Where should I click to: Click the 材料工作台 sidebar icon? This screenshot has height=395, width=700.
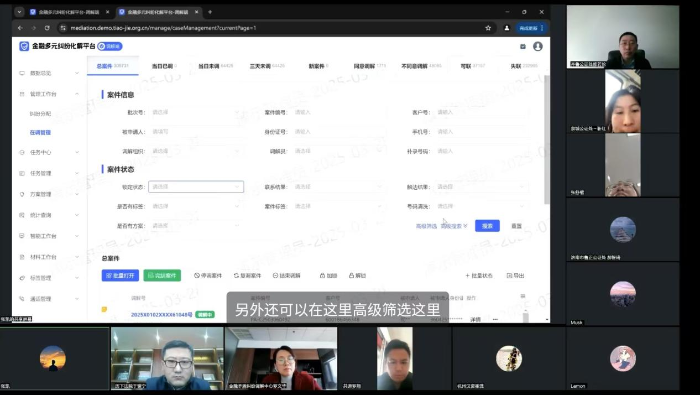point(22,257)
